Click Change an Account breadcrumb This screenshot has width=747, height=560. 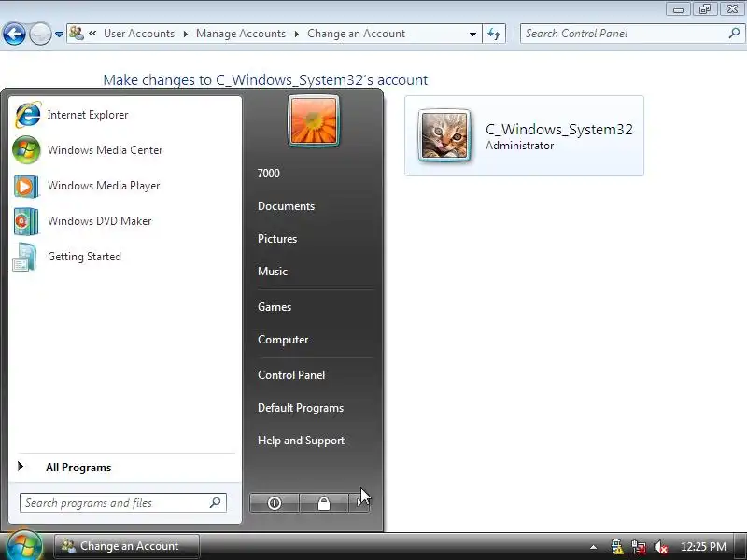[357, 34]
